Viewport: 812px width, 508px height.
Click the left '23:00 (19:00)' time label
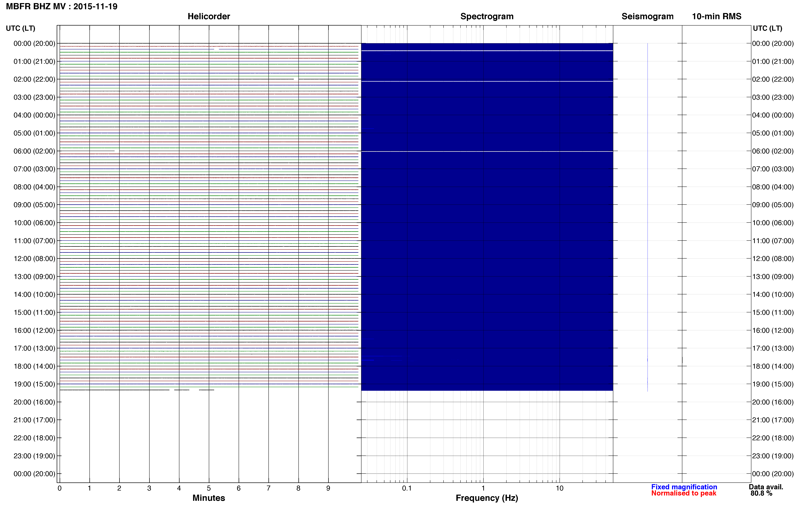coord(34,456)
